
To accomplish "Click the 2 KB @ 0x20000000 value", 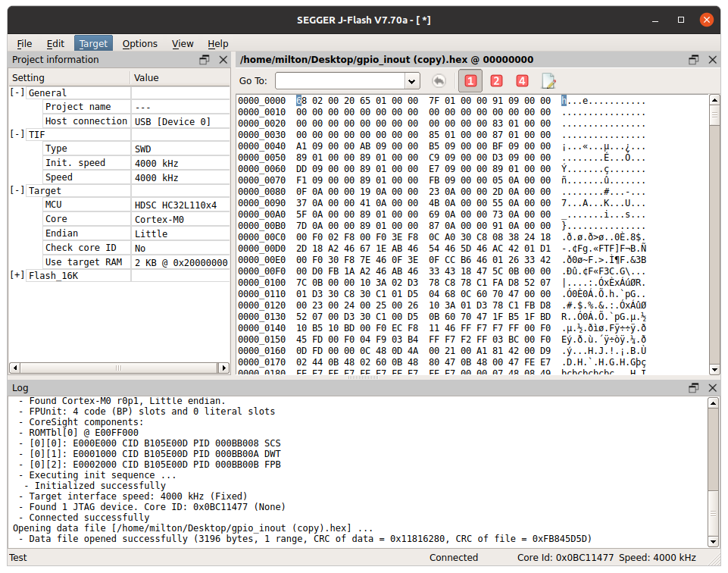I will 181,263.
